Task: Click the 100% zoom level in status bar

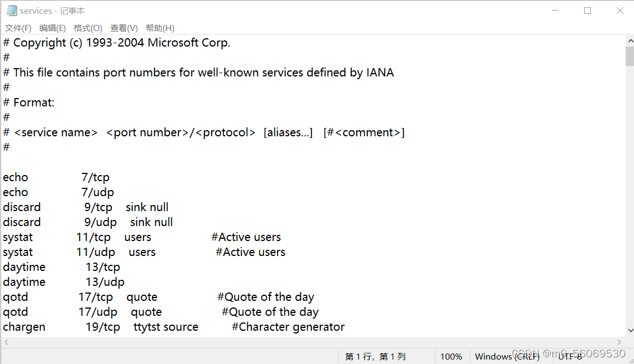Action: coord(451,356)
